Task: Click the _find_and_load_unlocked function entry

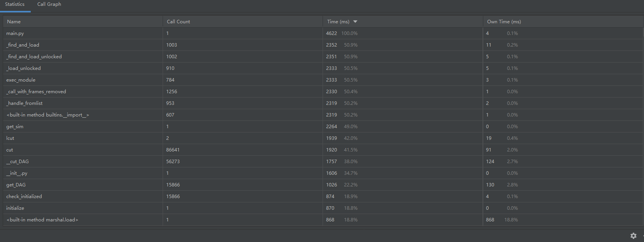Action: [x=34, y=57]
